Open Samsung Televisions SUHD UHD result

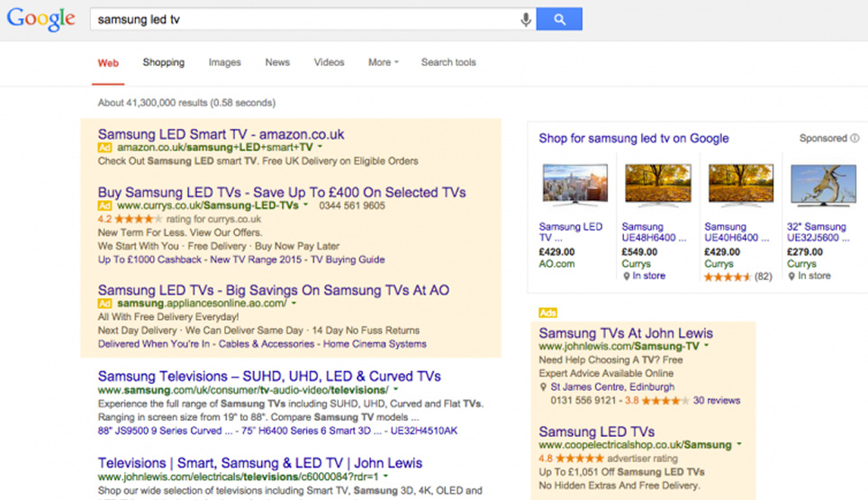(x=269, y=377)
